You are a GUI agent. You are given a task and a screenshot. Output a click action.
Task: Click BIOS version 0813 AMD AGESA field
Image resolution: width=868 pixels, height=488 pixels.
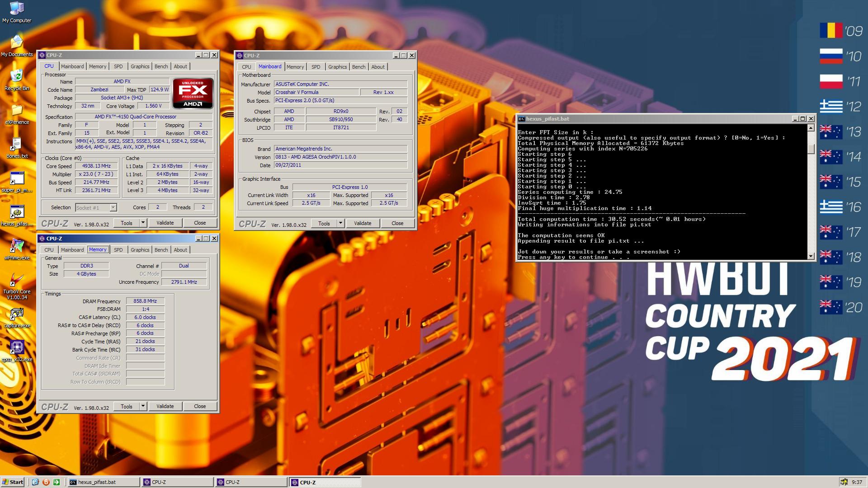click(340, 157)
